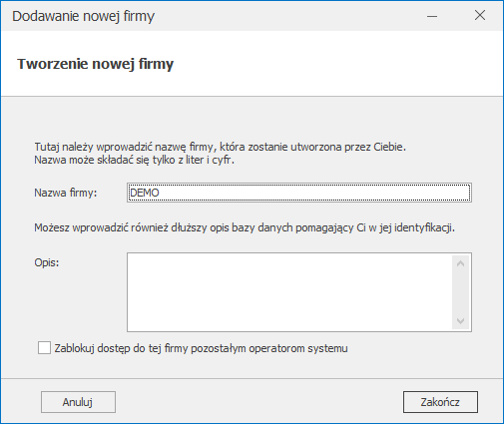Click the Opis scrollbar down arrow
Image resolution: width=504 pixels, height=424 pixels.
(461, 321)
